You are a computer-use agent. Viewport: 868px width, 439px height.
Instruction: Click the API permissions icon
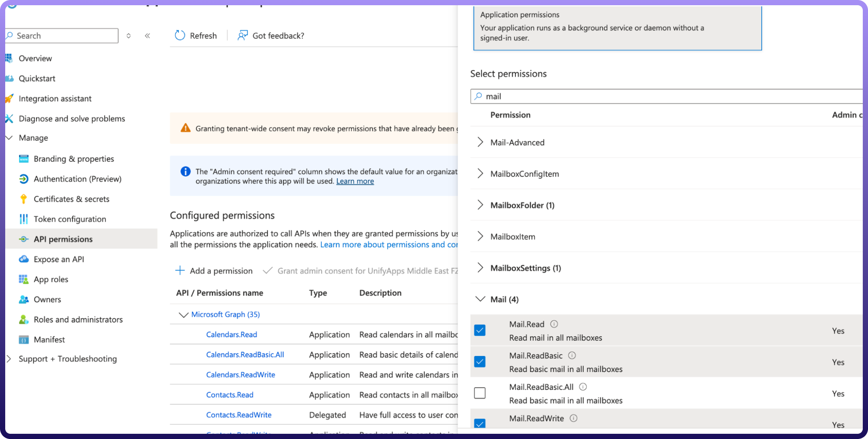(24, 239)
